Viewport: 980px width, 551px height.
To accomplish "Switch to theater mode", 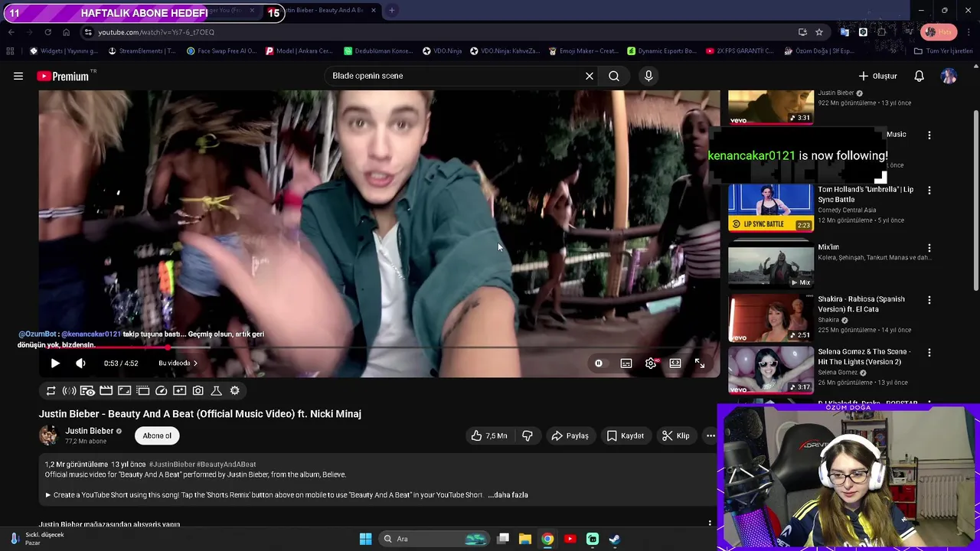I will coord(675,364).
